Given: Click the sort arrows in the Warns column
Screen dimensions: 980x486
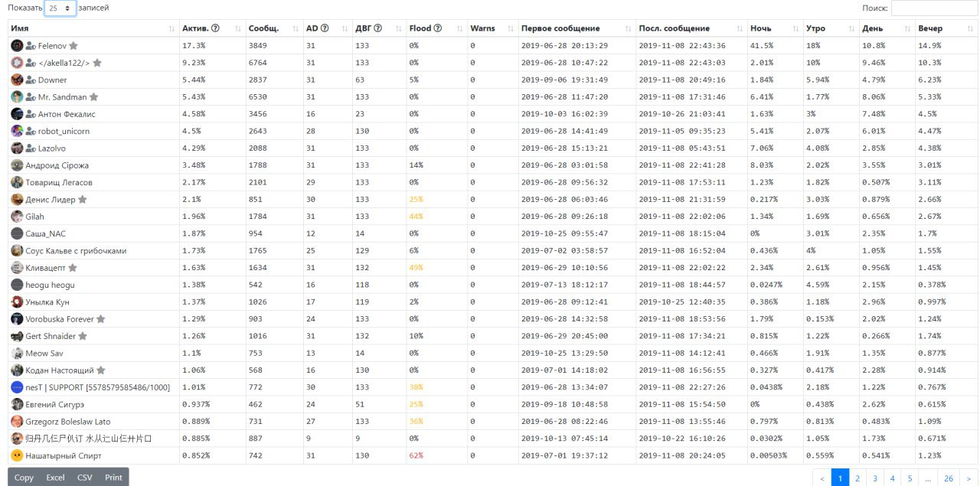Looking at the screenshot, I should click(511, 28).
